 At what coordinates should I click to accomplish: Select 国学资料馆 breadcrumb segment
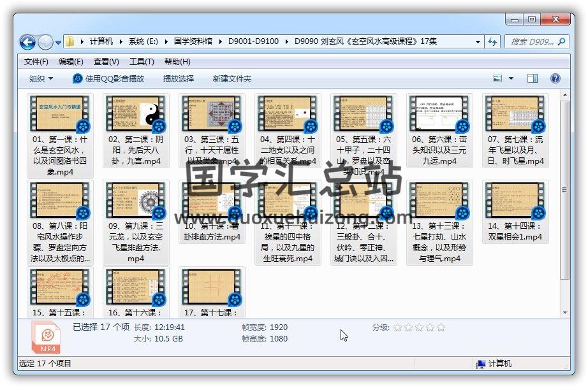coord(193,41)
